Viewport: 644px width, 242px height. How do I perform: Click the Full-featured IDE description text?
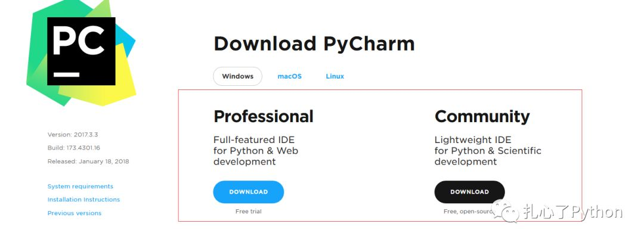pos(256,151)
